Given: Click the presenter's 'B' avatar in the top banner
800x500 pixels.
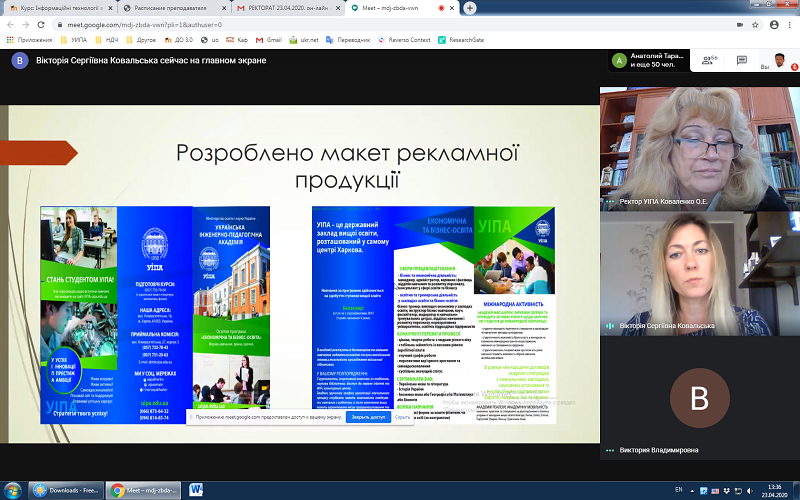Looking at the screenshot, I should (19, 60).
